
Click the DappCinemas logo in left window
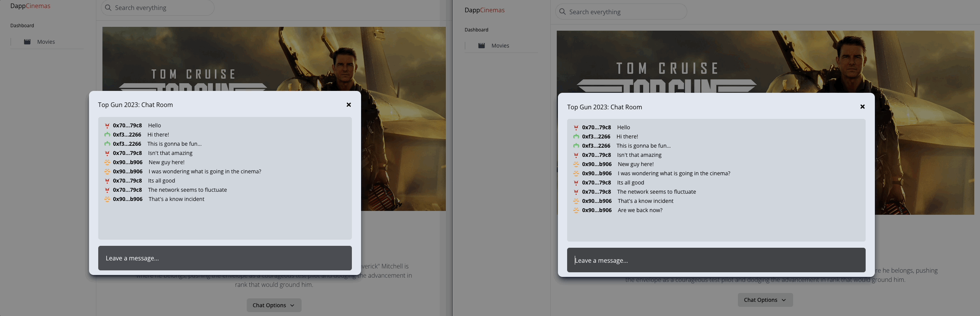[30, 6]
